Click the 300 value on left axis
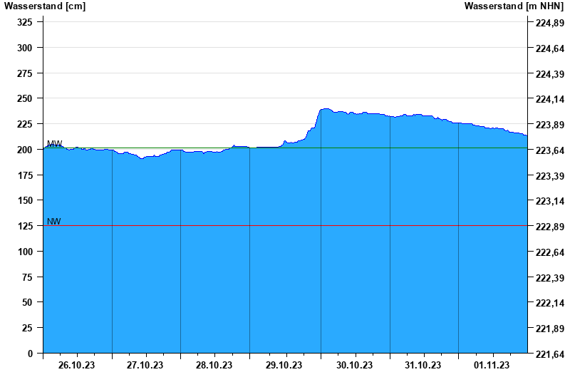The height and width of the screenshot is (392, 570). [x=25, y=48]
